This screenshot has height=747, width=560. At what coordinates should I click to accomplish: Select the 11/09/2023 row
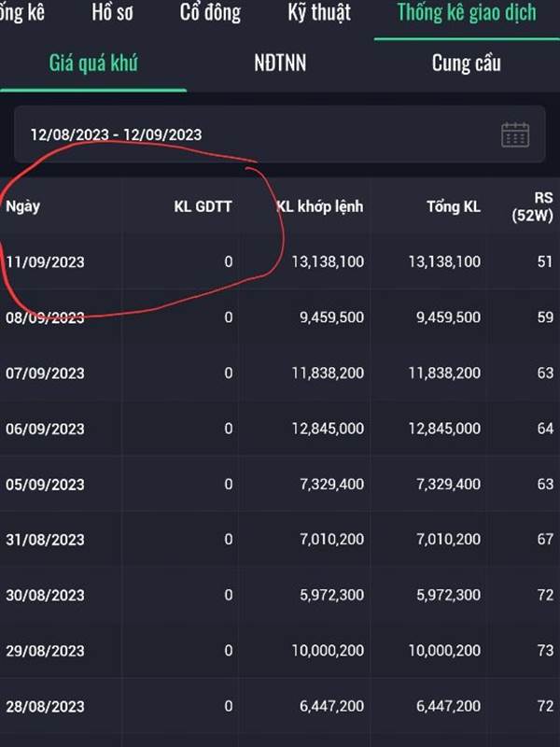point(45,262)
